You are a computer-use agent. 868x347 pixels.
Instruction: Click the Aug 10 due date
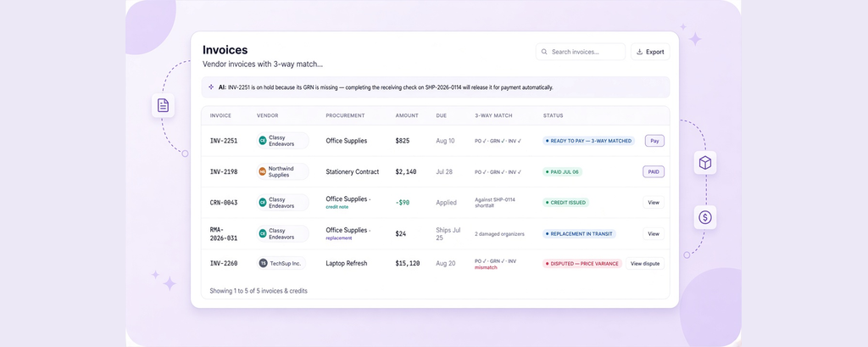coord(446,141)
